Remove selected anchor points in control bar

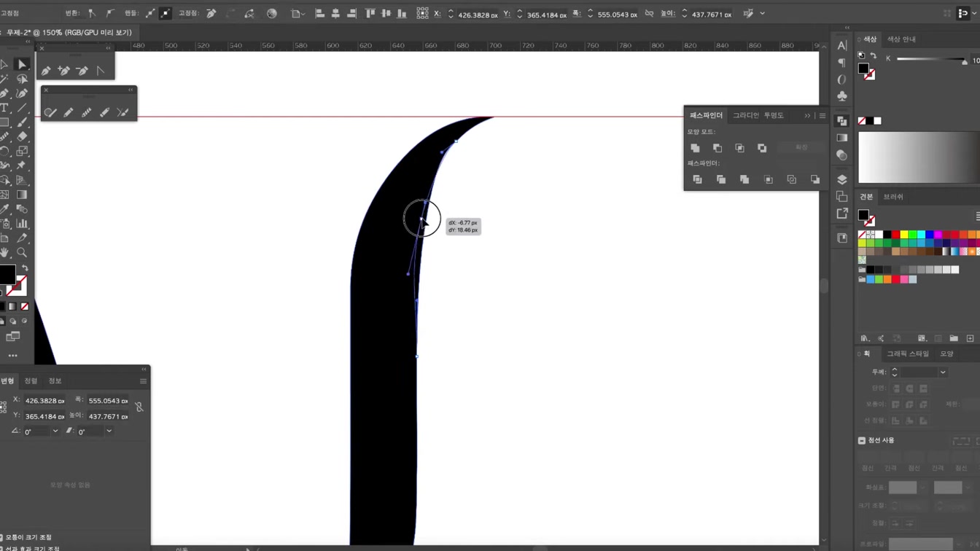click(x=211, y=13)
